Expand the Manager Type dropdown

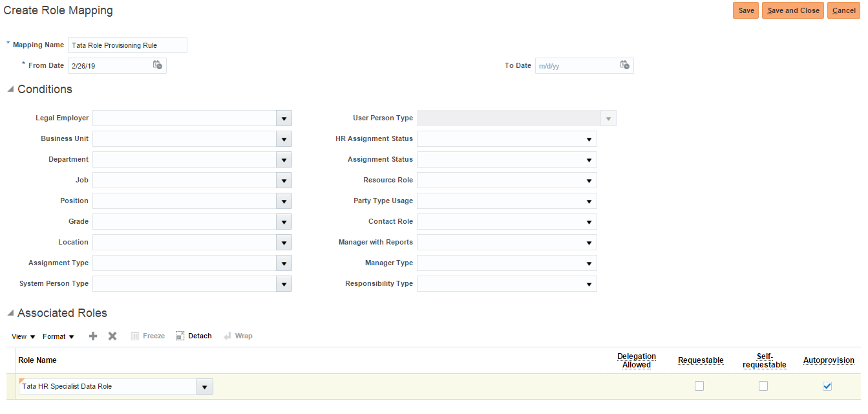coord(589,263)
